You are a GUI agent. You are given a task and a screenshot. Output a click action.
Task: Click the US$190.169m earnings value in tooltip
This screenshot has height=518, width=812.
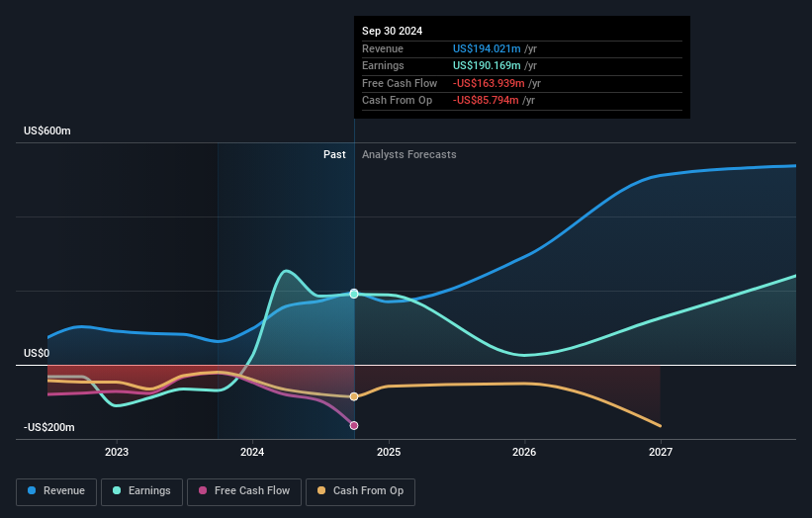click(x=487, y=65)
